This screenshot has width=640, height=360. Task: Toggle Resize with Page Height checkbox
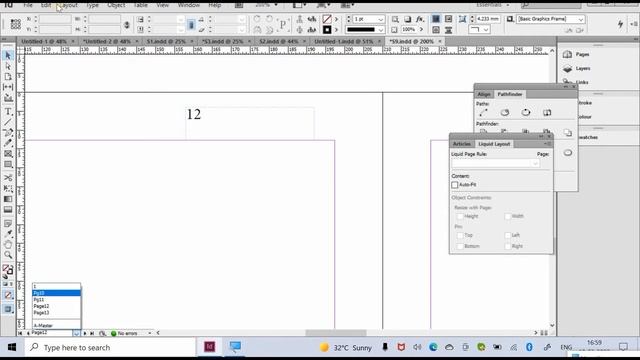(x=460, y=216)
